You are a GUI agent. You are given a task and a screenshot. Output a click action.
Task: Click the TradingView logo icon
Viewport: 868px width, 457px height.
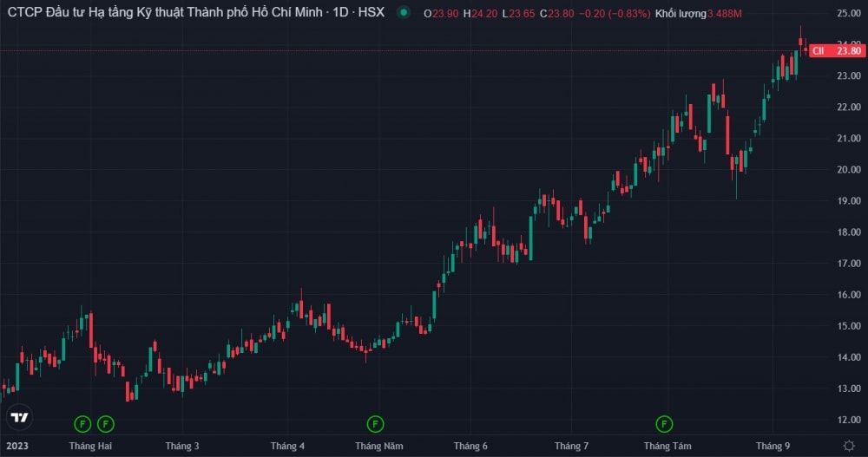19,417
